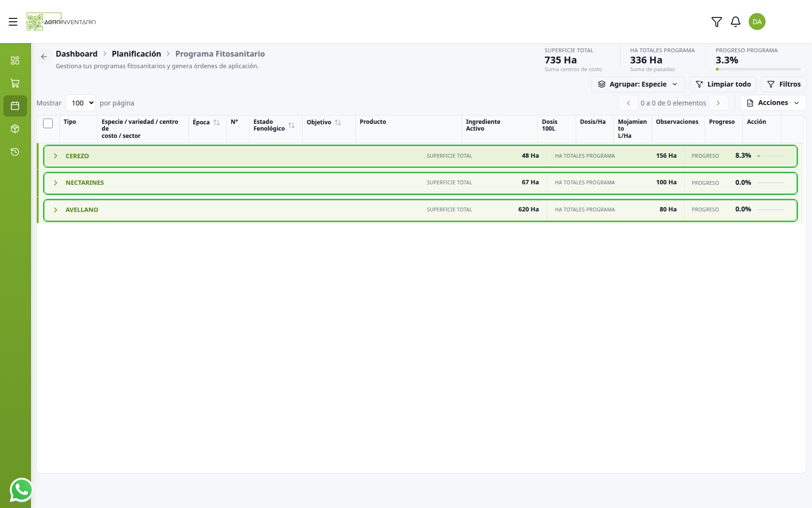The width and height of the screenshot is (812, 508).
Task: Navigate to Dashboard breadcrumb
Action: coord(76,54)
